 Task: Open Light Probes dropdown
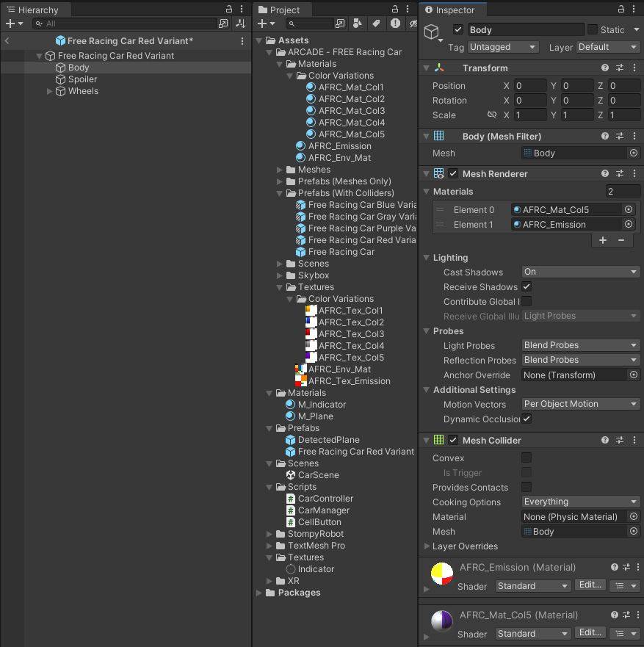click(581, 345)
